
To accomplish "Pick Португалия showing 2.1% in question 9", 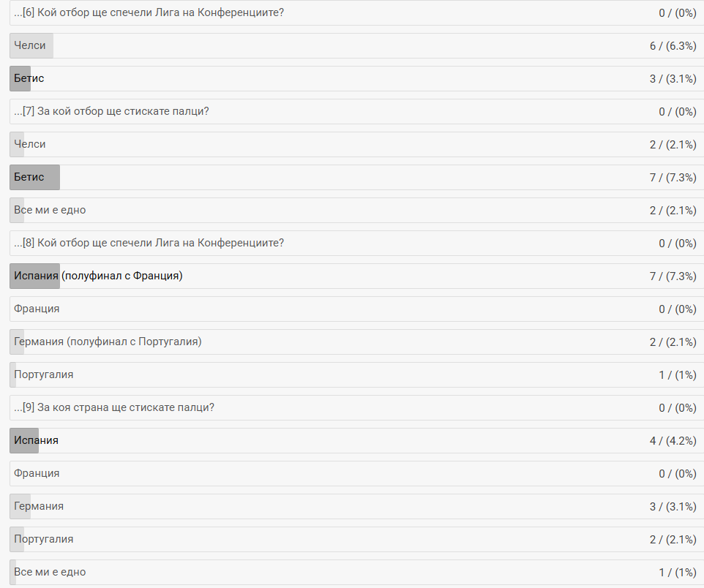I will coord(356,540).
